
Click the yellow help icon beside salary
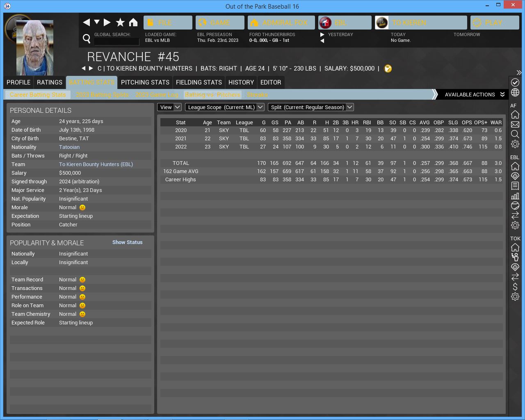coord(388,68)
